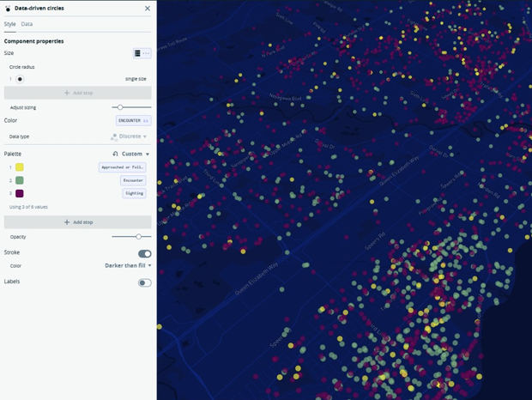Click the circle radius stop 1 preview
This screenshot has height=400, width=532.
pyautogui.click(x=20, y=79)
